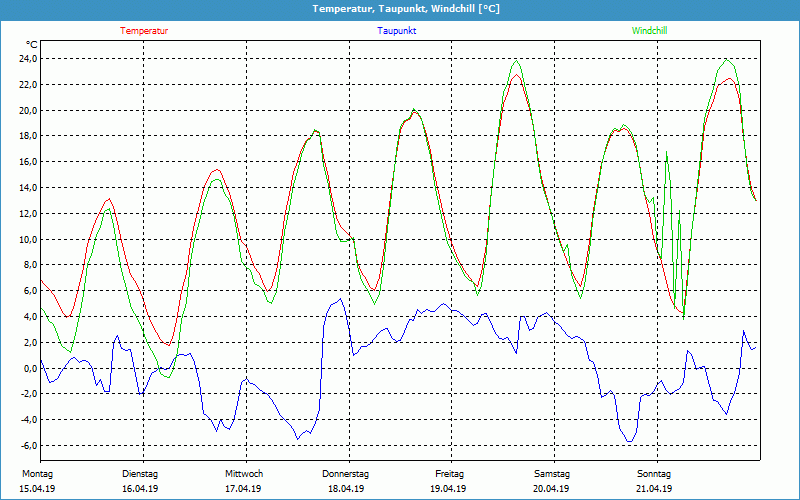Click the '2,0' y-axis value

click(x=31, y=342)
